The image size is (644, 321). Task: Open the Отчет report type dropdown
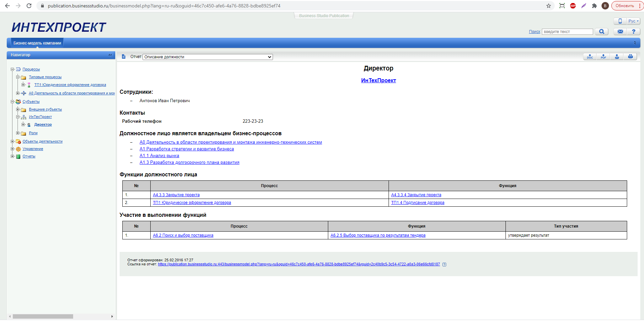(208, 57)
